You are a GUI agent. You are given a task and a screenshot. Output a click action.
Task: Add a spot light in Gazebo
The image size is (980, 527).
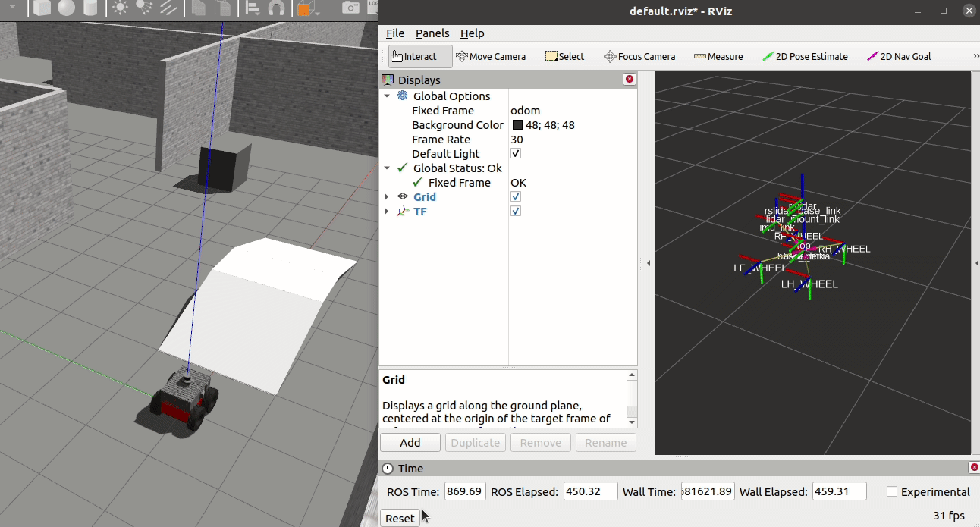pos(143,8)
